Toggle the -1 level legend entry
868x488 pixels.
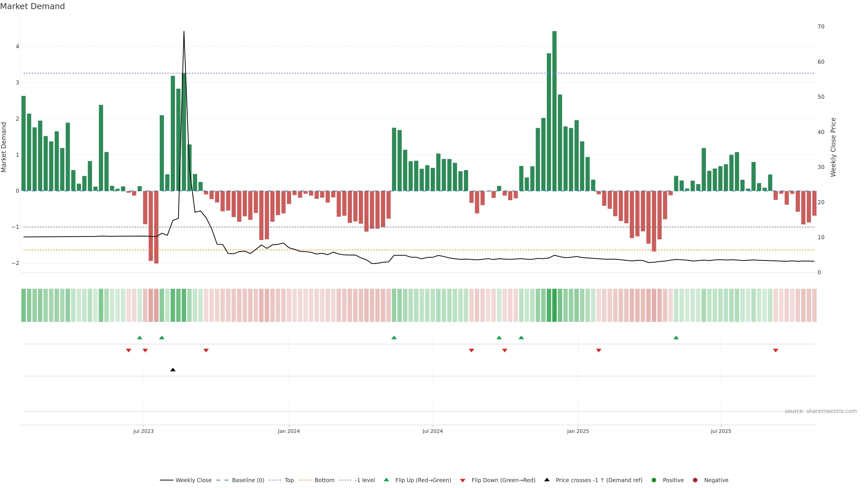[x=365, y=480]
